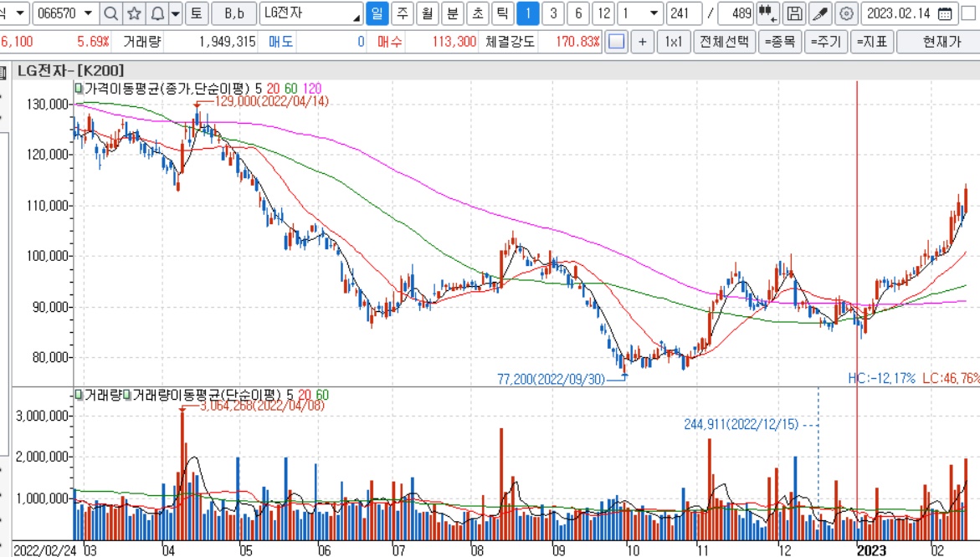Click the 5.69% change value
This screenshot has height=557, width=980.
[93, 42]
